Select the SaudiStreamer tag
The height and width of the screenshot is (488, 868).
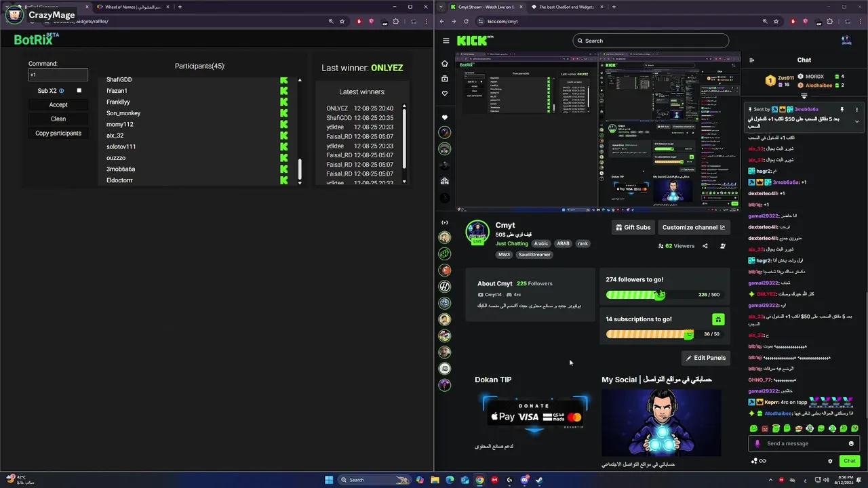[535, 255]
